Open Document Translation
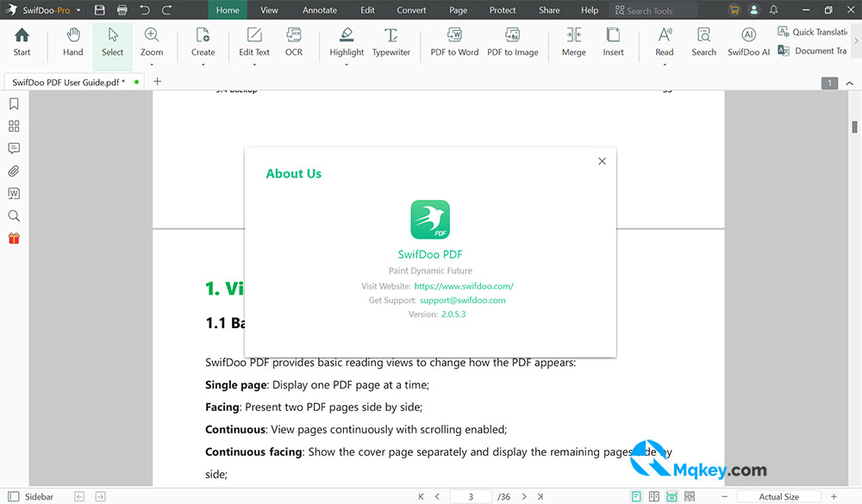Screen dimensions: 862x504 click(813, 51)
